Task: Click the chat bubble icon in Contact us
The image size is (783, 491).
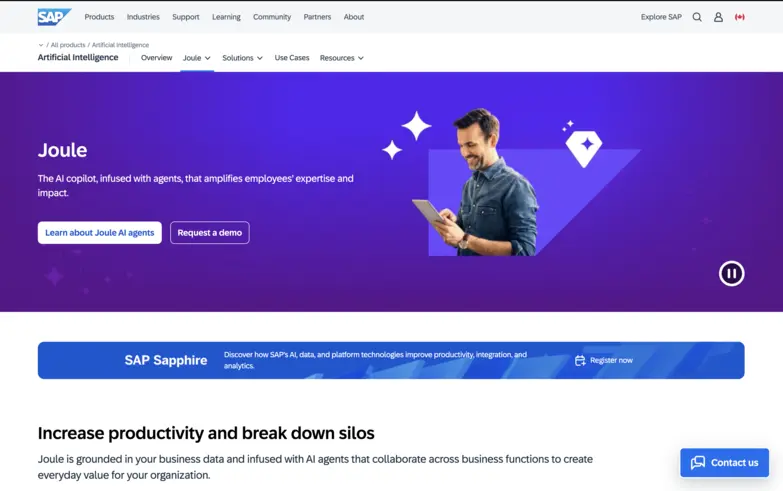Action: point(698,463)
